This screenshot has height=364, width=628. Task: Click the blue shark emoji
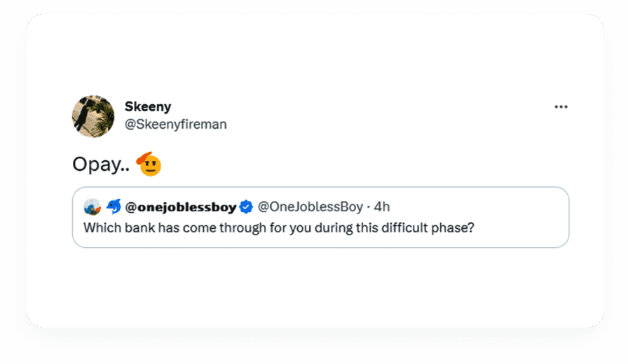[x=114, y=206]
